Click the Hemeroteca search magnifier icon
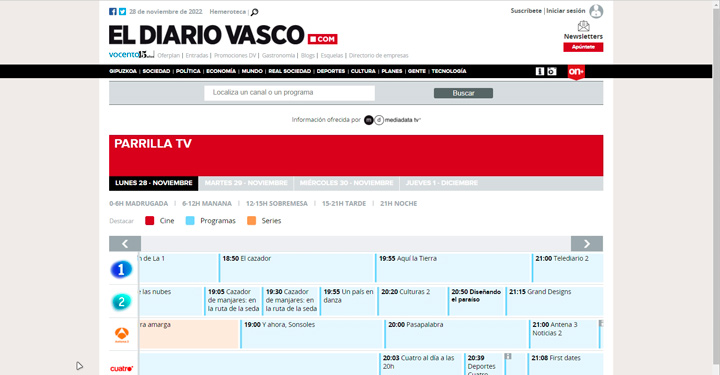 254,12
